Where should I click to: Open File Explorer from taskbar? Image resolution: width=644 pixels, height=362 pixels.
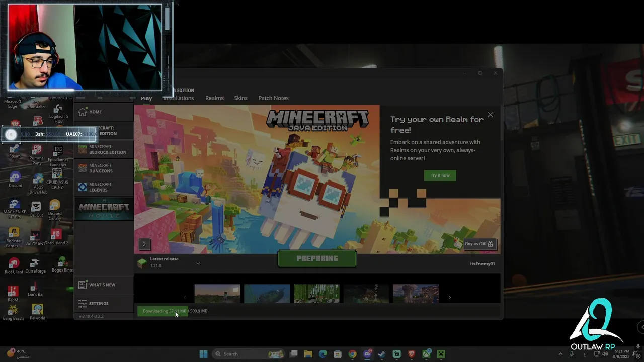[x=308, y=354]
